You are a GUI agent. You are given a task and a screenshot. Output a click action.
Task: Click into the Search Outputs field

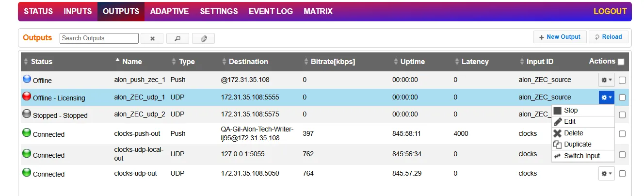coord(99,38)
